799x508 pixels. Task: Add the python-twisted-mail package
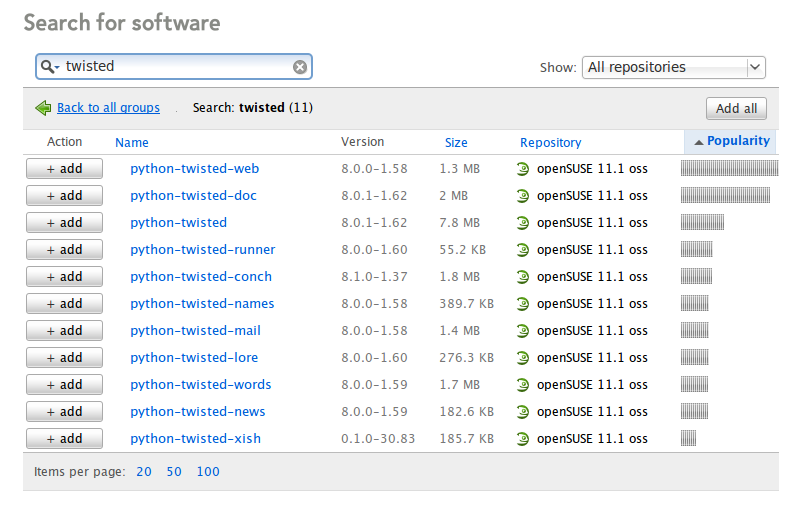click(64, 331)
